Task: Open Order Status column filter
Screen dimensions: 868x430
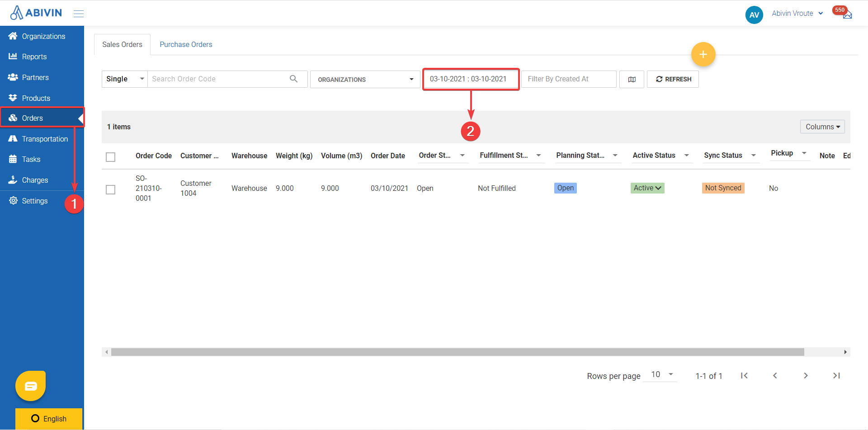Action: pyautogui.click(x=462, y=155)
